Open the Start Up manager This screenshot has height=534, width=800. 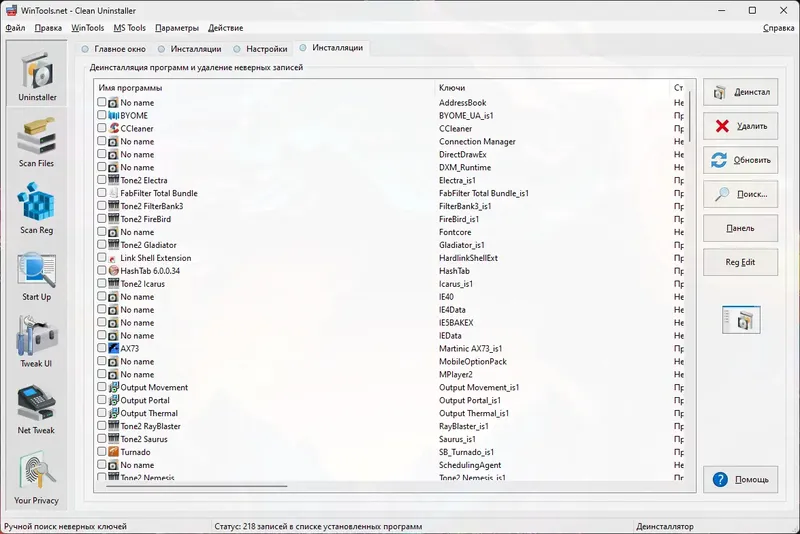[37, 276]
